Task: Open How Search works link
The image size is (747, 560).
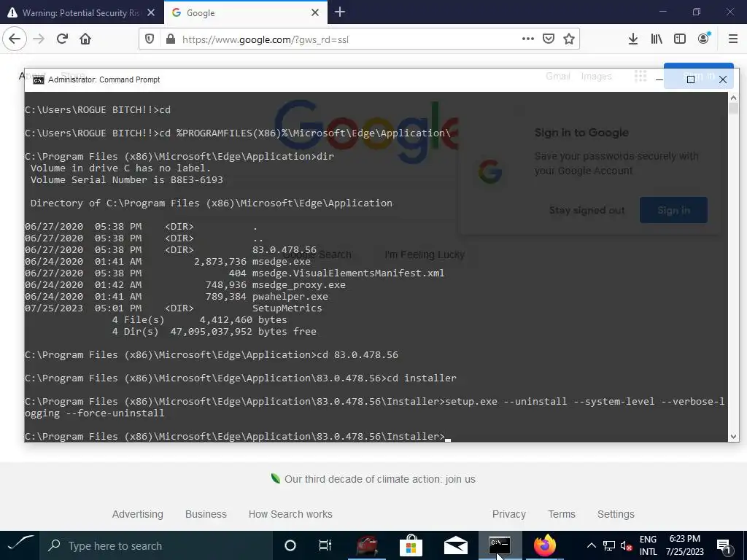Action: tap(290, 514)
